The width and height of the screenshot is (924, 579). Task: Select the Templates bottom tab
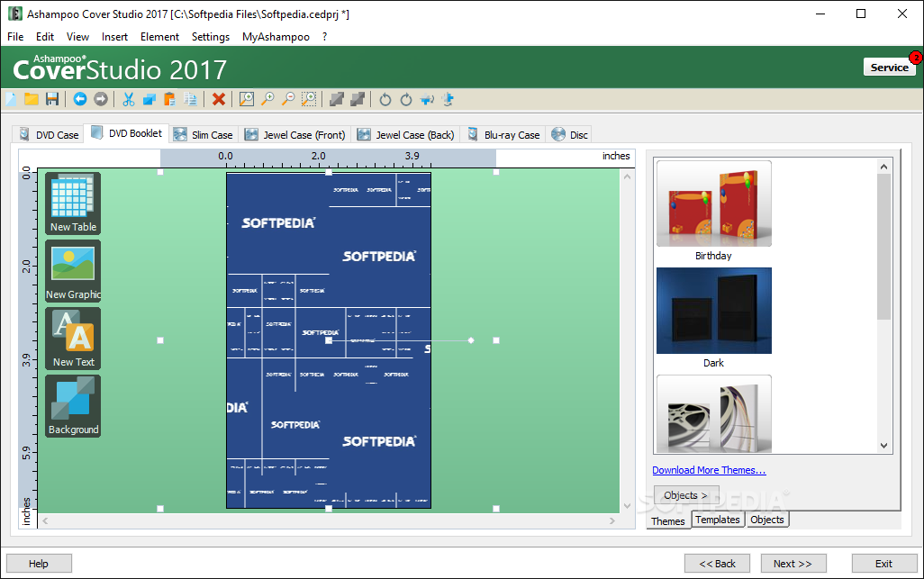click(717, 520)
